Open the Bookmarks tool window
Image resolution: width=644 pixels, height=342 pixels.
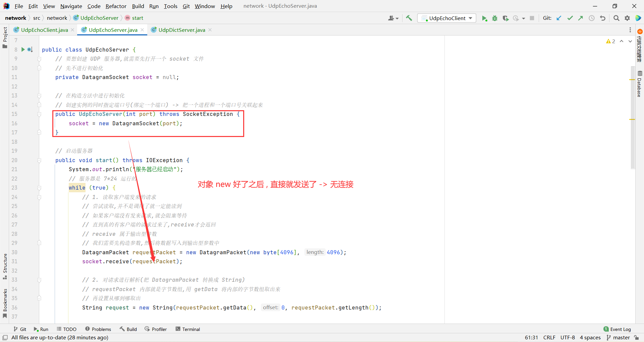[5, 303]
